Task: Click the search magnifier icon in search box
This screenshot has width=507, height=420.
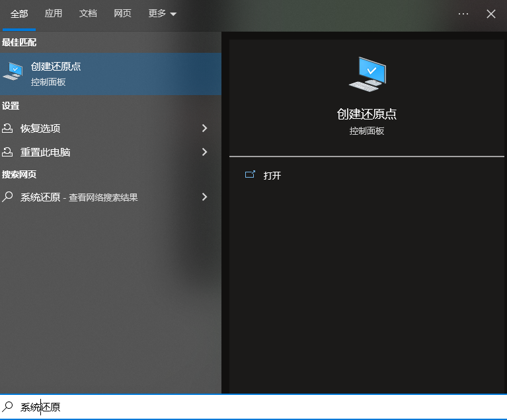Action: click(x=7, y=407)
